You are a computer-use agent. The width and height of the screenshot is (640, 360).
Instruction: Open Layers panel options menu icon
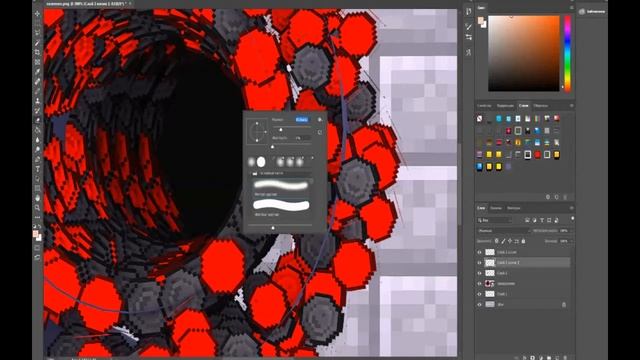[x=571, y=208]
